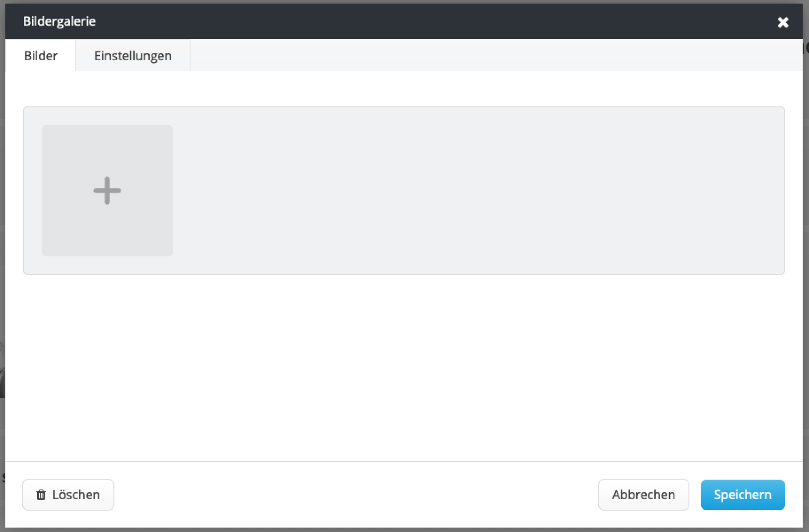The width and height of the screenshot is (809, 532).
Task: Cancel the dialog using Abbrechen
Action: click(x=643, y=494)
